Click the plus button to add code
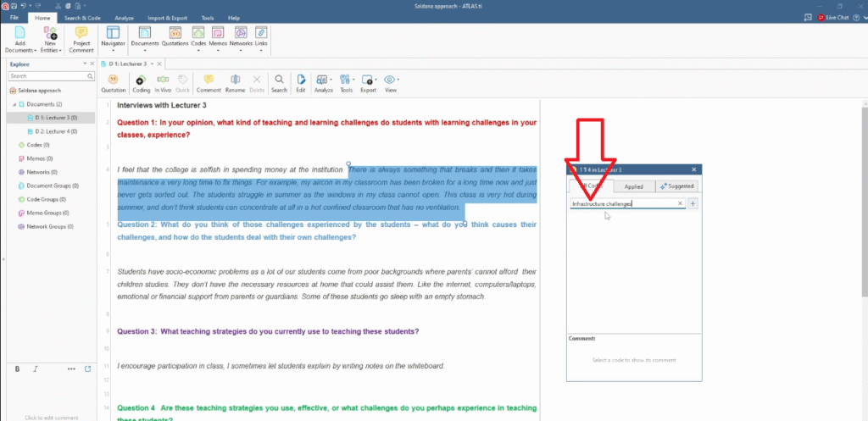 click(x=693, y=203)
